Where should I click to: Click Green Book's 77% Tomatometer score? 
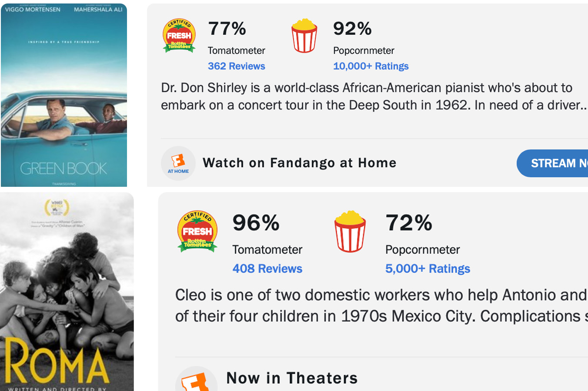[227, 29]
